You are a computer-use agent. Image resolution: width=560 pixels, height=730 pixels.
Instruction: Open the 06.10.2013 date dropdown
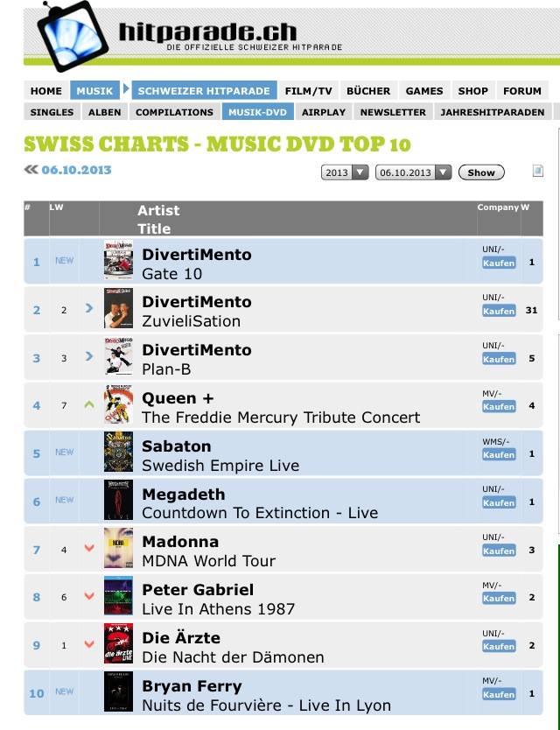(413, 172)
